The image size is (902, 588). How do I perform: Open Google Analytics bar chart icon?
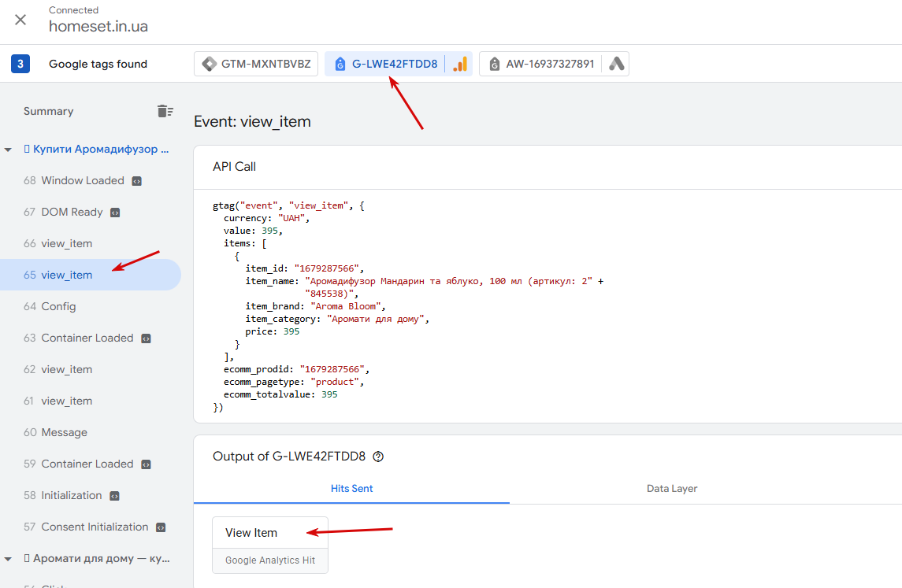tap(460, 64)
